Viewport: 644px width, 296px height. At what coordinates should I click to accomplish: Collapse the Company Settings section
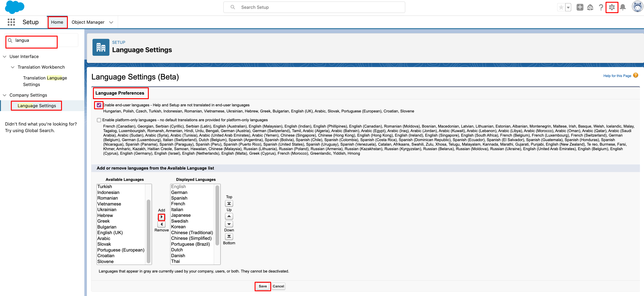click(5, 95)
